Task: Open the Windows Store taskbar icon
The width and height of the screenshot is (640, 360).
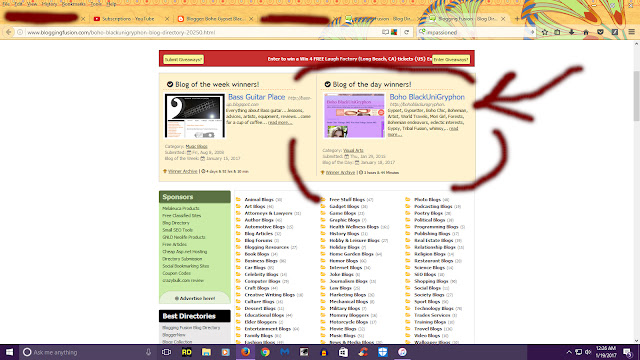Action: (x=343, y=352)
